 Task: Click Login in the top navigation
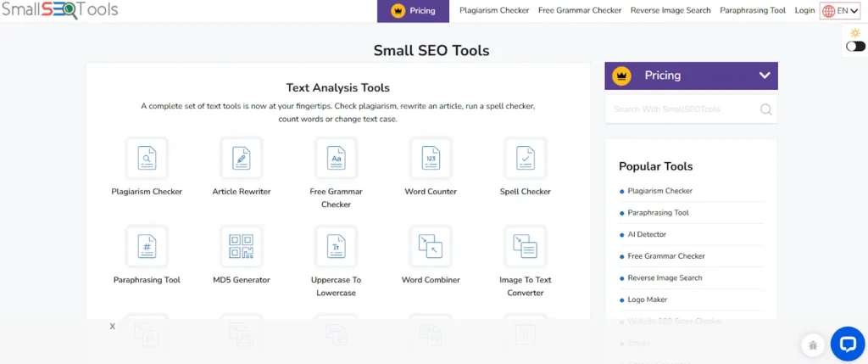(x=804, y=10)
